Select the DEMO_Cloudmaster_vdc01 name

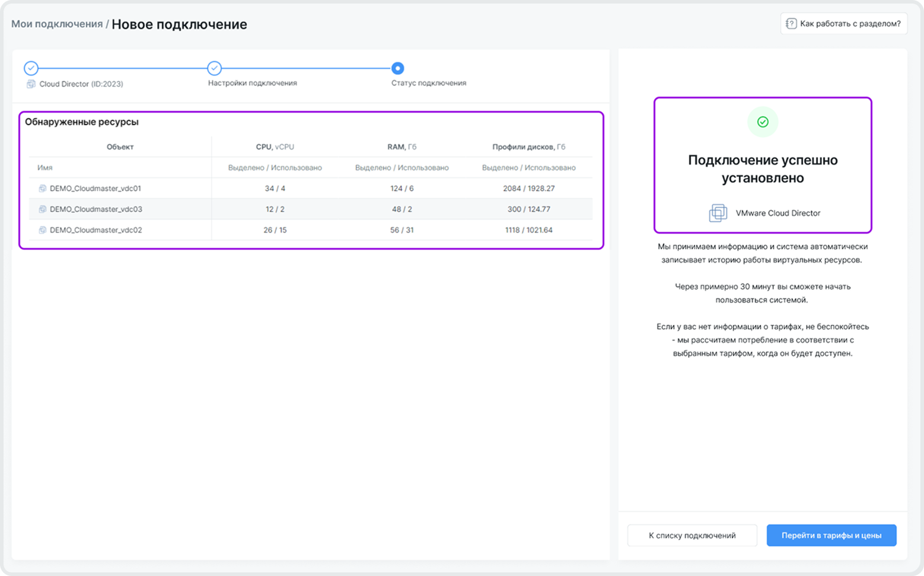[x=95, y=189]
